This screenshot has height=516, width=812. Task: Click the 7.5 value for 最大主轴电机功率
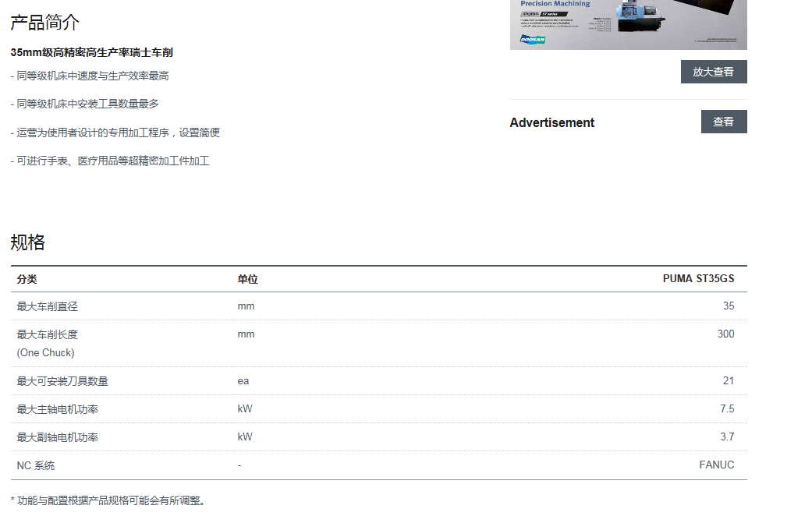pyautogui.click(x=727, y=409)
